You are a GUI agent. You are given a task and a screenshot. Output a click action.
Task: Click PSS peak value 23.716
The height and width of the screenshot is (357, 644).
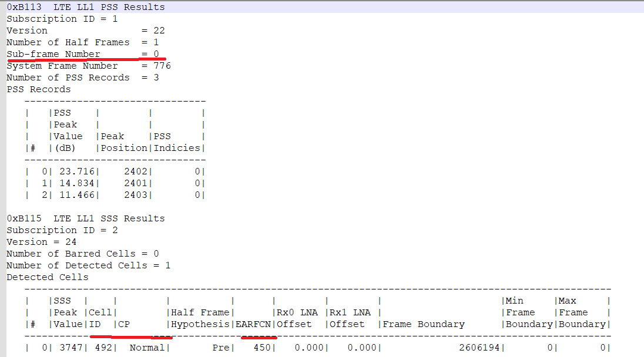(77, 171)
